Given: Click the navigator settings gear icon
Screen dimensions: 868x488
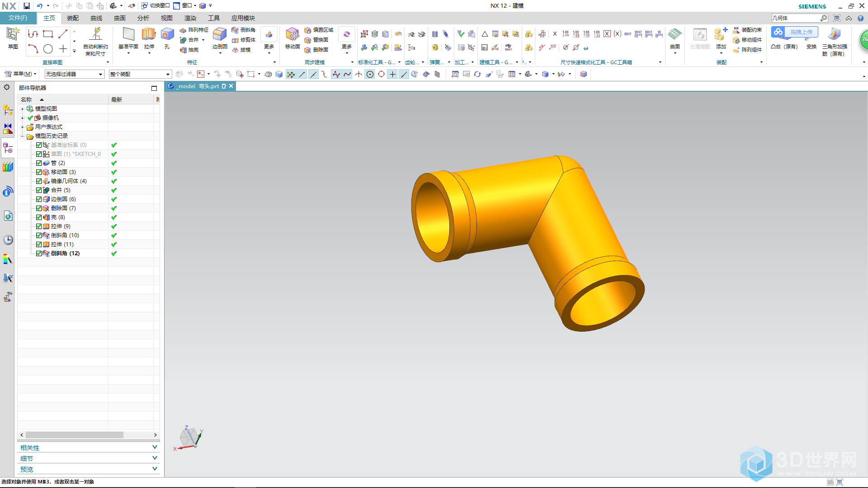Looking at the screenshot, I should 7,87.
